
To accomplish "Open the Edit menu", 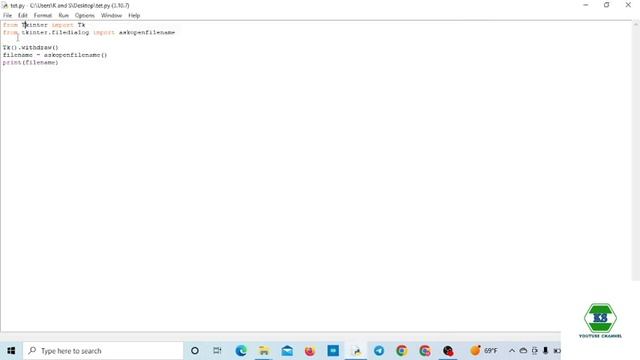I will (x=22, y=16).
